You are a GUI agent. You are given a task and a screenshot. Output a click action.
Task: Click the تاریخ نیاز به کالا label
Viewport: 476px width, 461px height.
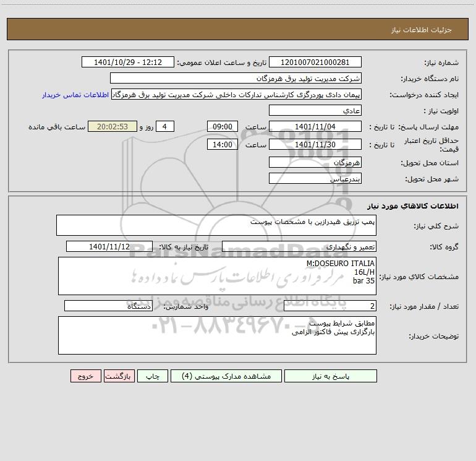[x=184, y=247]
